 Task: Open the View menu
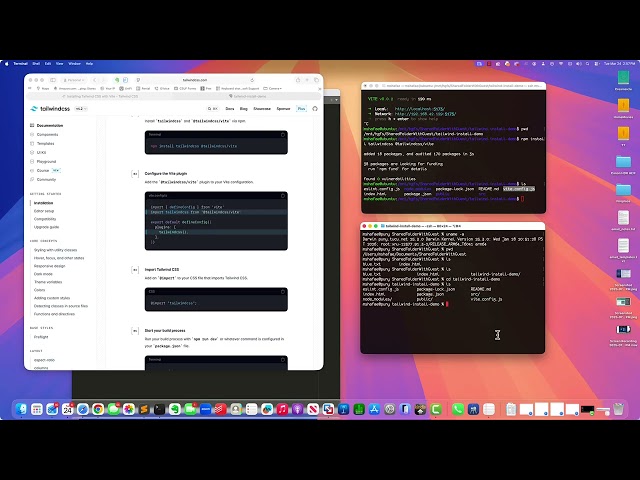60,64
